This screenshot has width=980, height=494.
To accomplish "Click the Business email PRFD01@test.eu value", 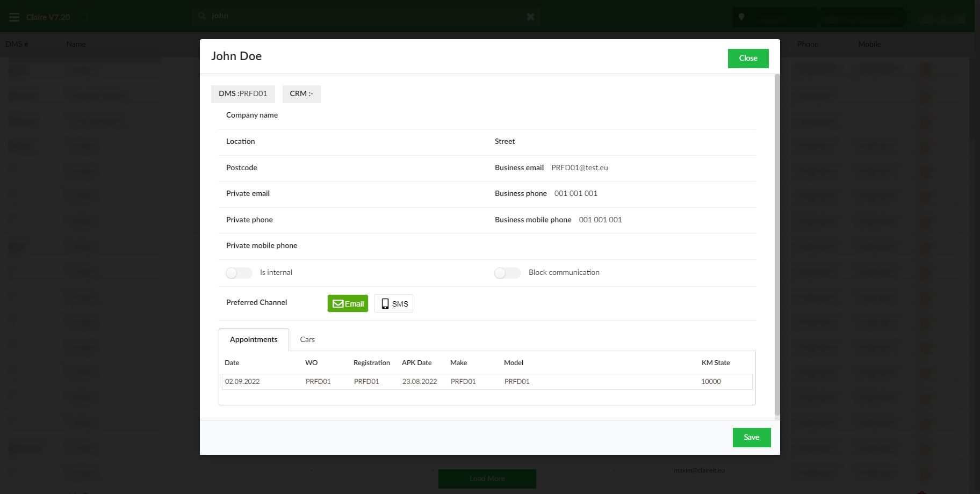I will pos(579,168).
